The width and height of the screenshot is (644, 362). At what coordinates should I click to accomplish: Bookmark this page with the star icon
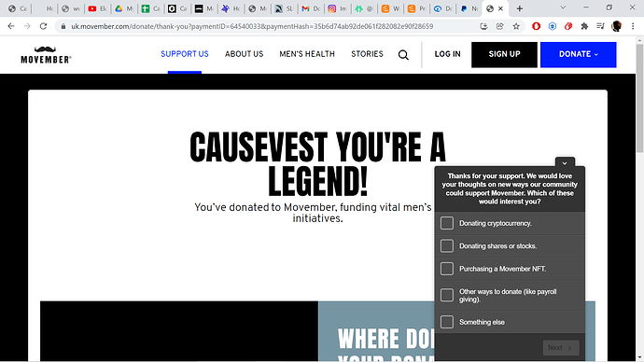pyautogui.click(x=516, y=26)
